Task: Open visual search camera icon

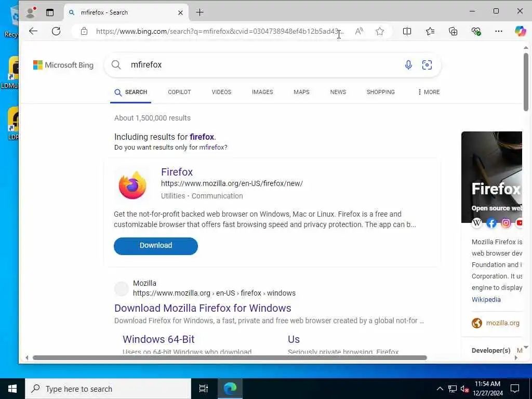Action: [427, 64]
